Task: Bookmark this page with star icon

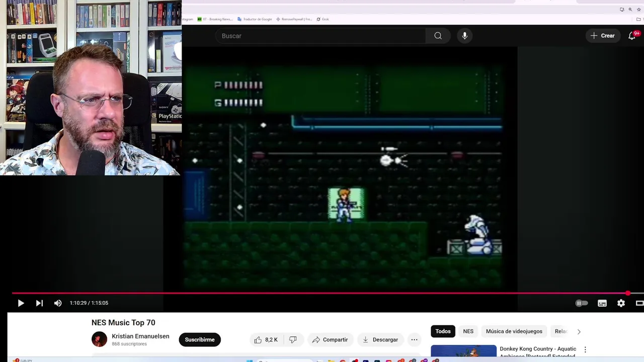Action: (638, 10)
